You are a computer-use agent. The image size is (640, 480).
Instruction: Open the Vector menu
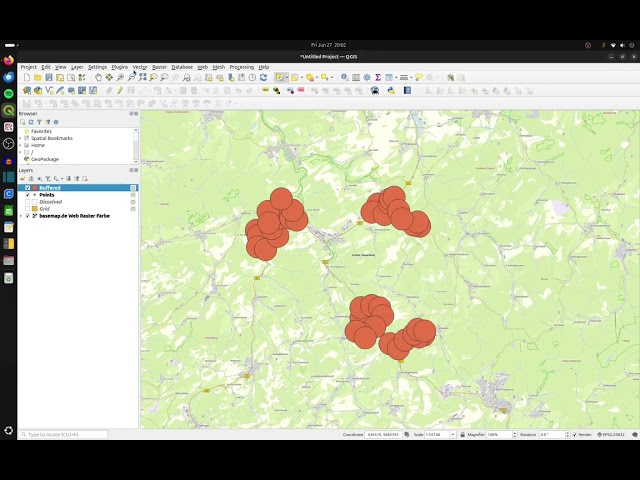coord(140,67)
